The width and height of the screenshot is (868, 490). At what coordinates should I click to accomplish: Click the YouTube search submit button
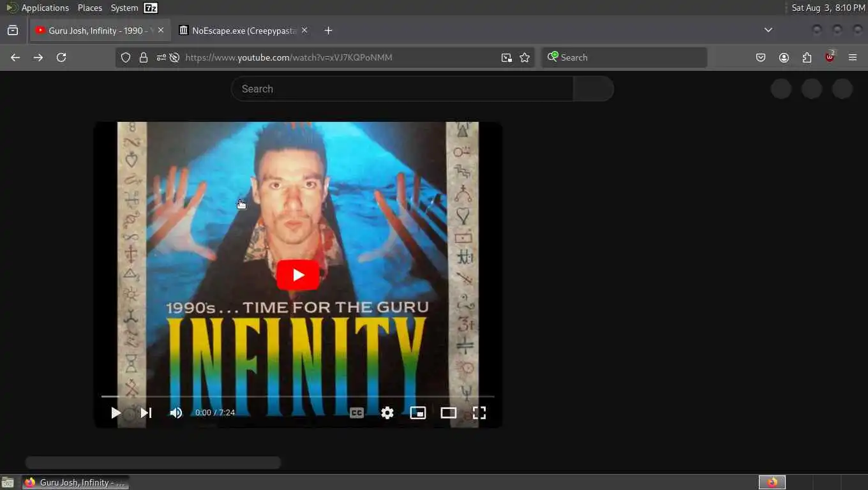pyautogui.click(x=594, y=89)
